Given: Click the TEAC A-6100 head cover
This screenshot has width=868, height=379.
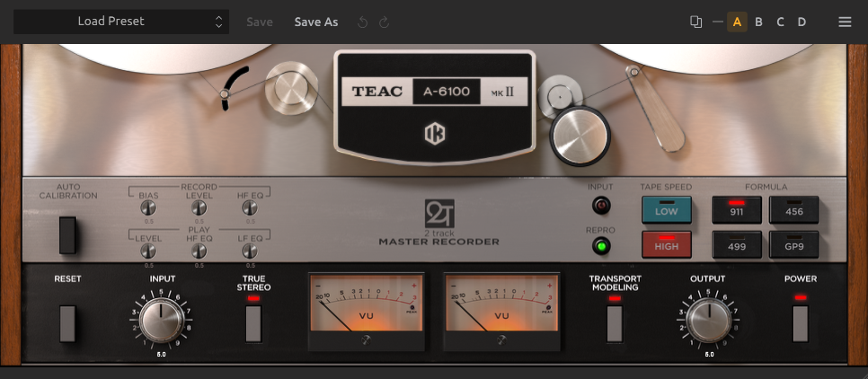Looking at the screenshot, I should pos(435,107).
